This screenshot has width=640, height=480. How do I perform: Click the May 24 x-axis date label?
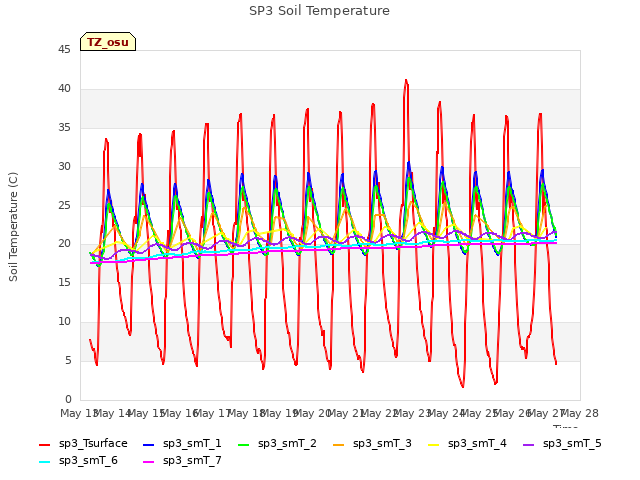[446, 413]
